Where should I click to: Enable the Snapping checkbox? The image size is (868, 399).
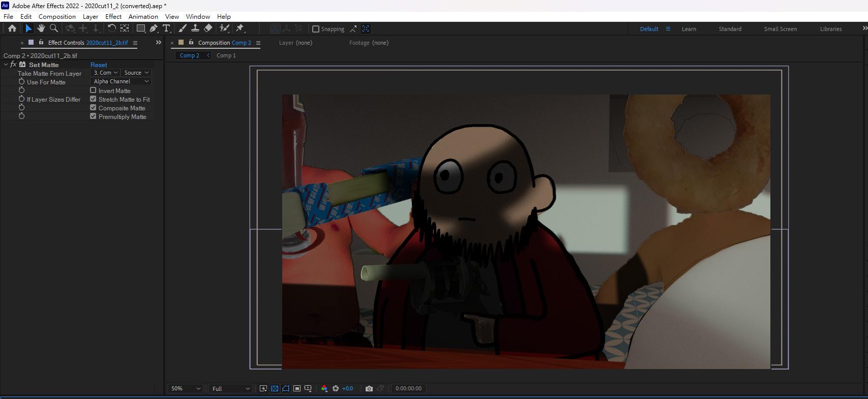315,29
